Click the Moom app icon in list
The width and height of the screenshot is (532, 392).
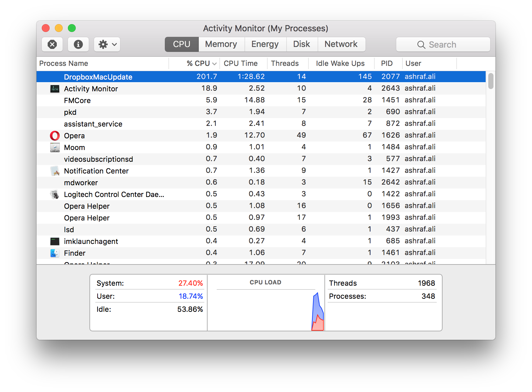[55, 147]
